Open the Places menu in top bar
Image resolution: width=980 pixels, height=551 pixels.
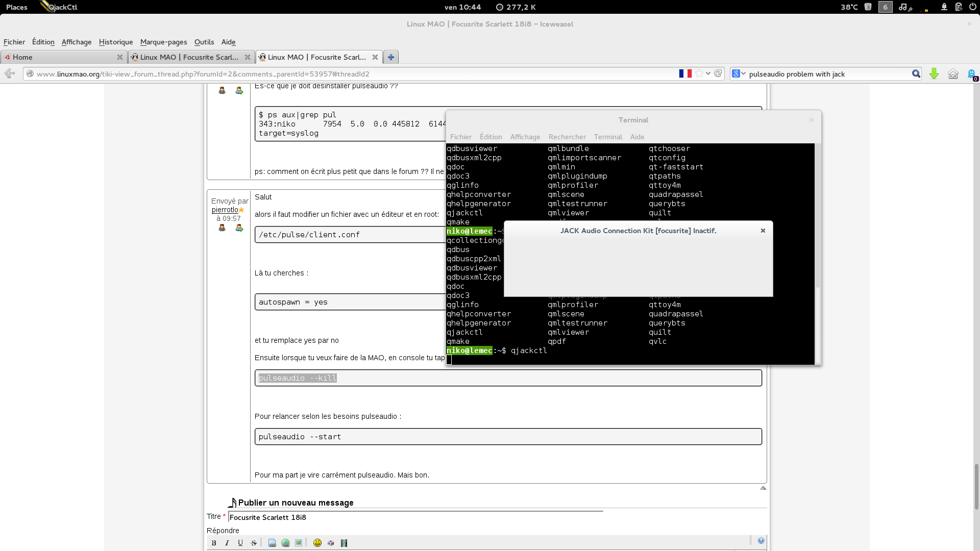17,7
